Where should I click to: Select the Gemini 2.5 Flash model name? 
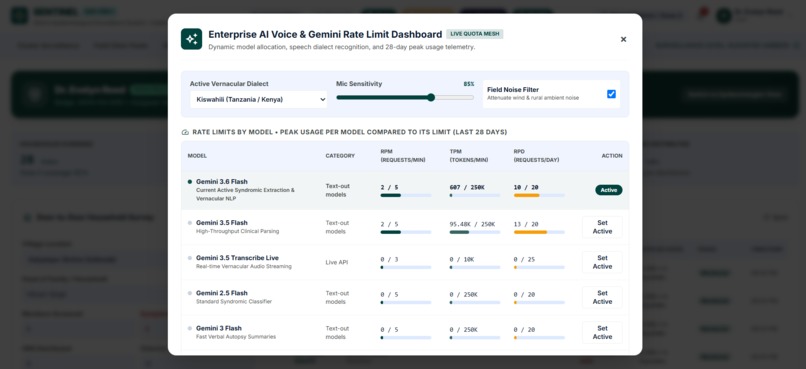222,293
